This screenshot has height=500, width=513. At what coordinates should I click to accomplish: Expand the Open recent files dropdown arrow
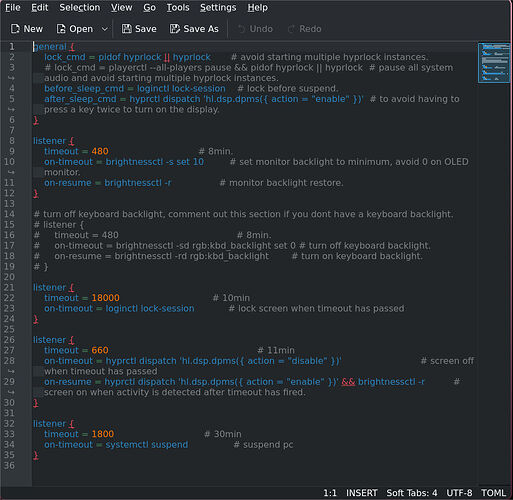point(104,29)
